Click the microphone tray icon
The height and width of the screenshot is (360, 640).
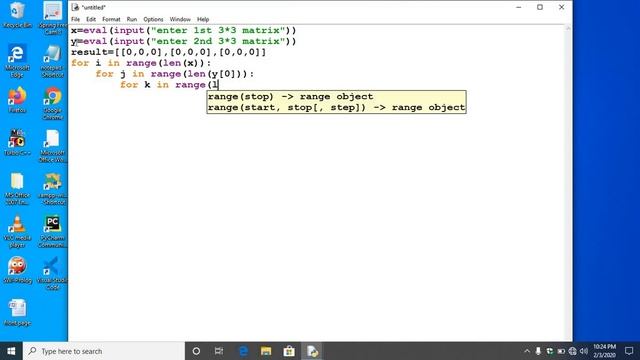pyautogui.click(x=538, y=351)
